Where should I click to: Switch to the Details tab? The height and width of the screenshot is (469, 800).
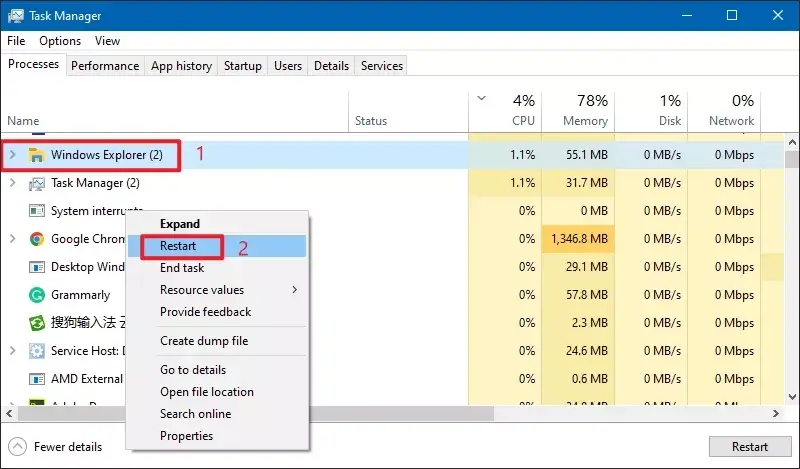pos(331,66)
